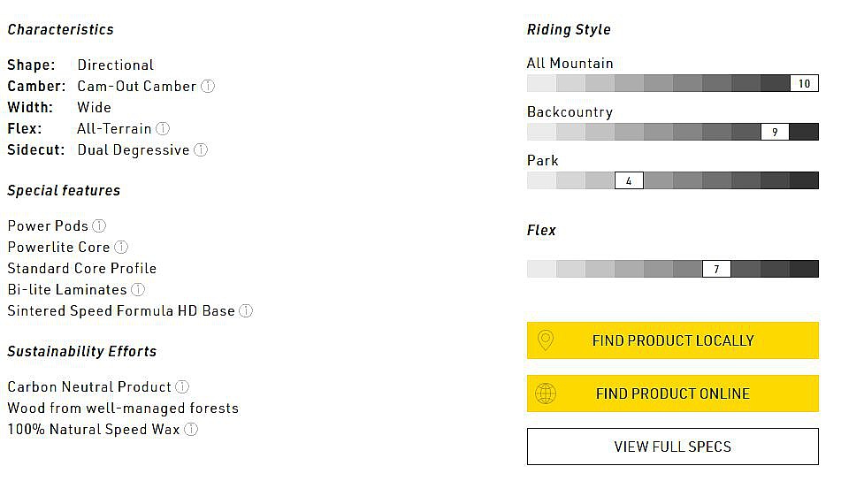Click Wood from well-managed forests text
Image resolution: width=864 pixels, height=504 pixels.
click(123, 409)
